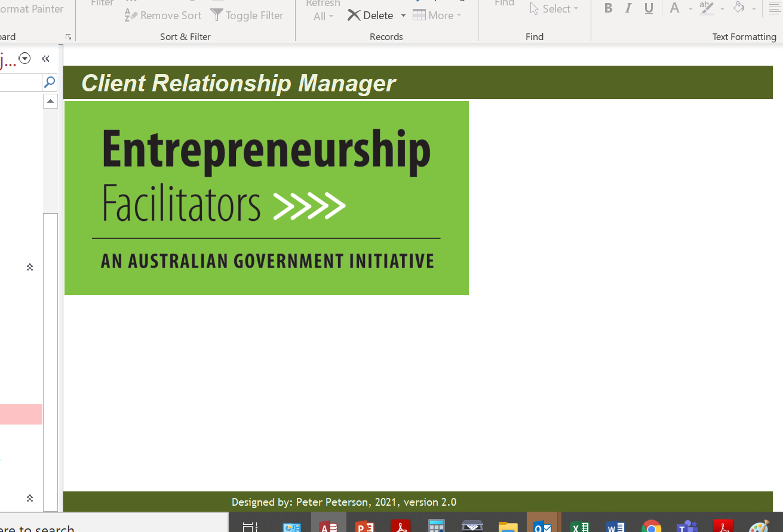Collapse the lower navigation group chevron

click(30, 498)
